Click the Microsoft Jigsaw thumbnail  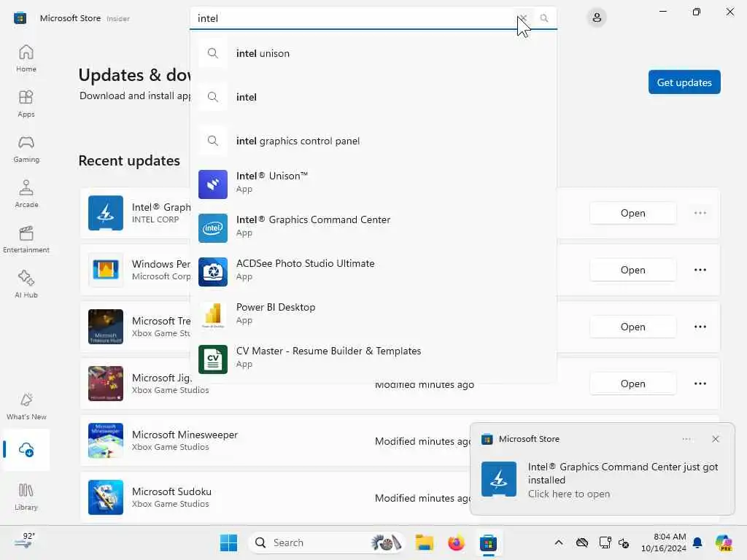click(x=106, y=384)
